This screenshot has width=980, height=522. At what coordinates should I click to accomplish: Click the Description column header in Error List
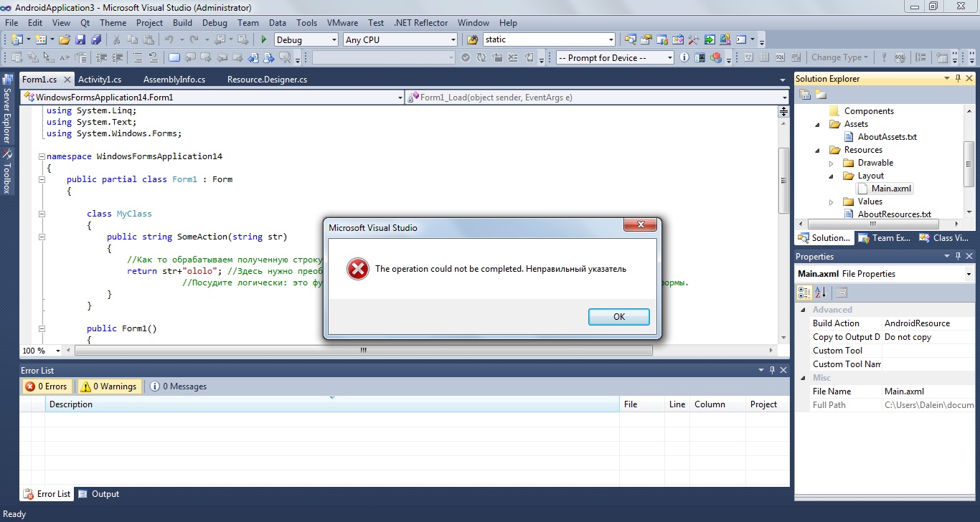[x=332, y=404]
